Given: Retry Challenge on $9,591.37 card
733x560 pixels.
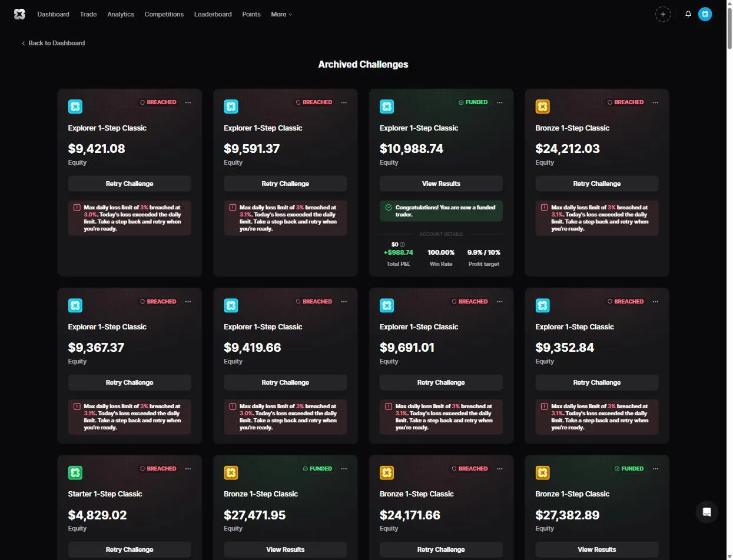Looking at the screenshot, I should 286,184.
